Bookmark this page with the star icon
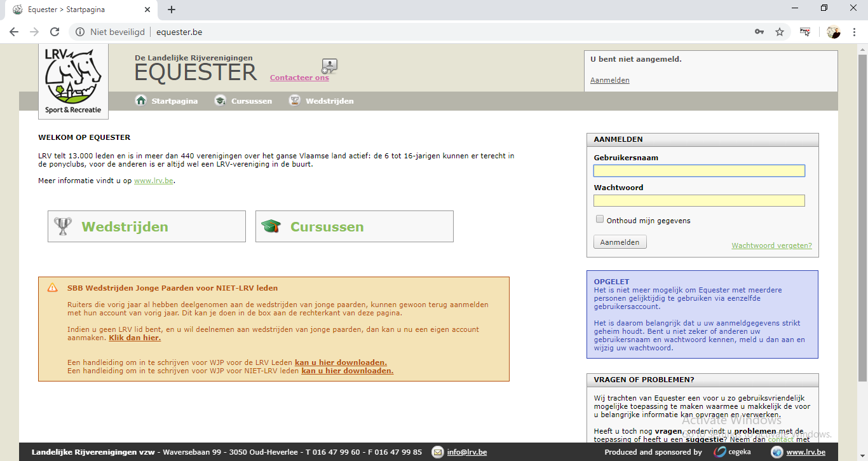 (x=780, y=32)
